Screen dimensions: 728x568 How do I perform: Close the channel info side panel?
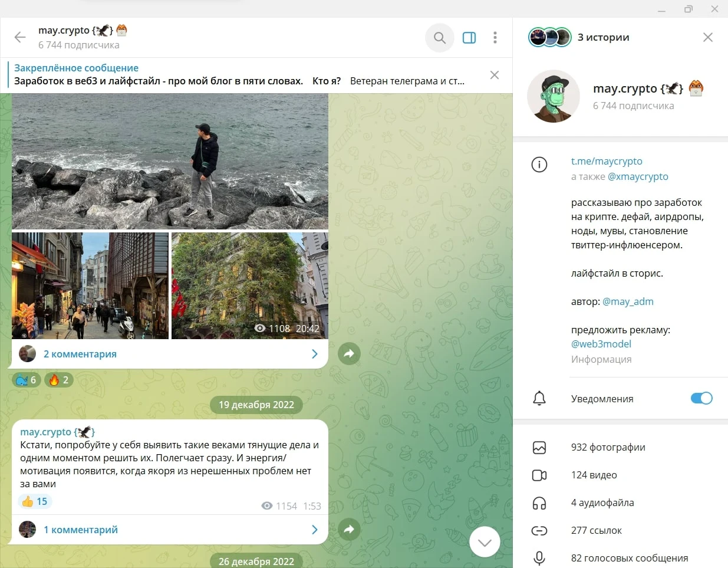tap(708, 37)
